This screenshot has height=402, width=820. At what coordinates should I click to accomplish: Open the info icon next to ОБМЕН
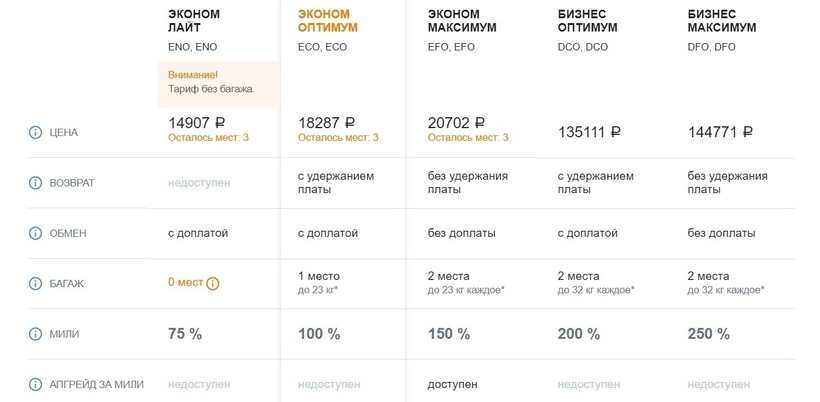(35, 233)
